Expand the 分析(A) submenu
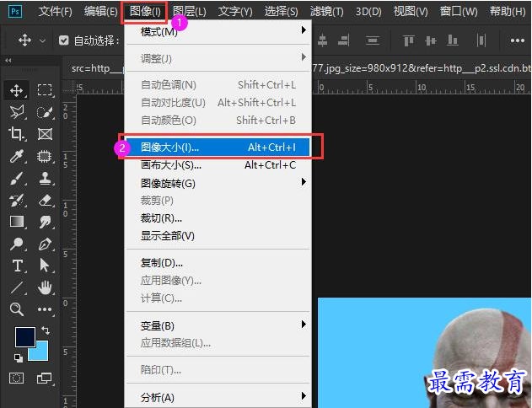Image resolution: width=532 pixels, height=408 pixels. tap(218, 397)
